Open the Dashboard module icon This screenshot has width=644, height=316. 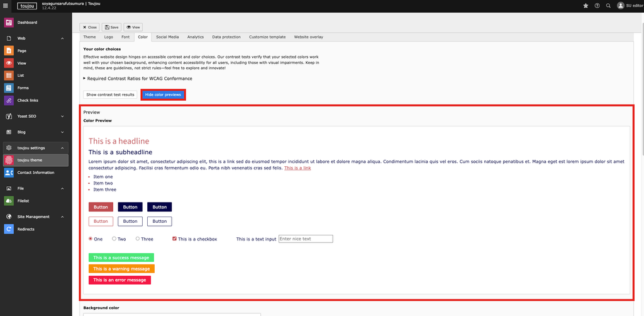9,23
